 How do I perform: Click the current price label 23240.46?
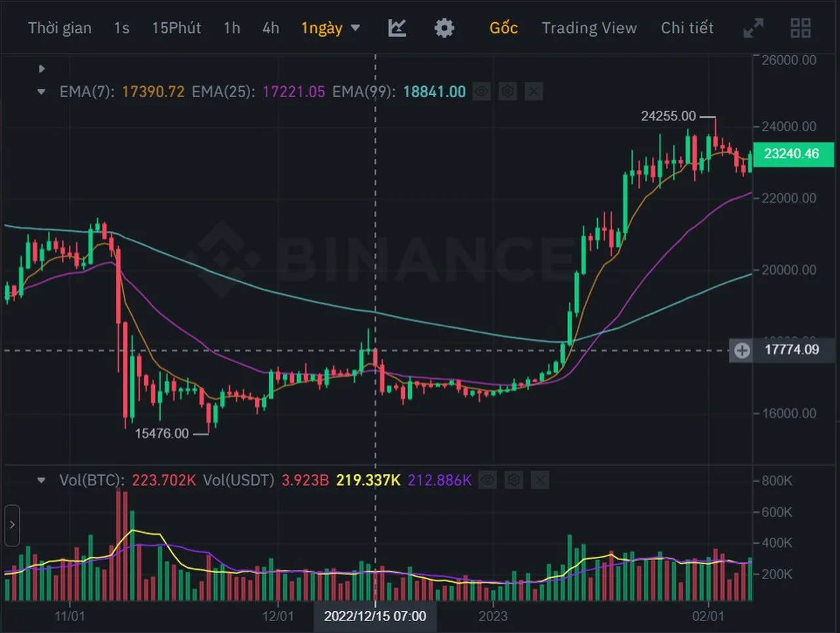(x=791, y=154)
